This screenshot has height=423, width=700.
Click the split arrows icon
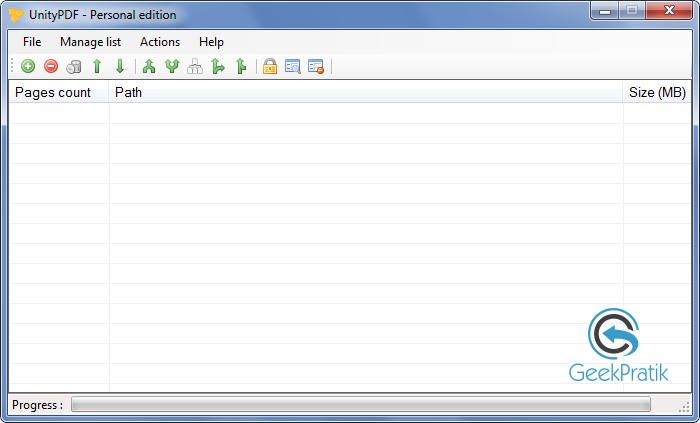tap(172, 66)
